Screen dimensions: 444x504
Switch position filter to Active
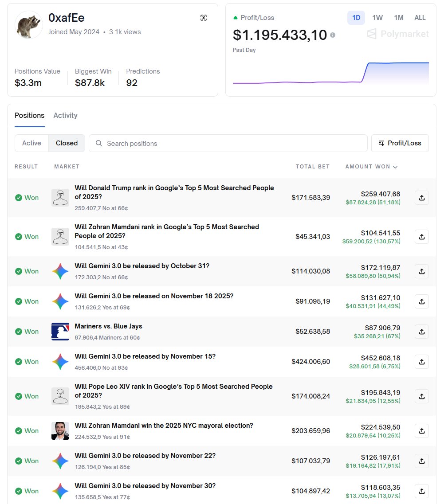pyautogui.click(x=31, y=143)
